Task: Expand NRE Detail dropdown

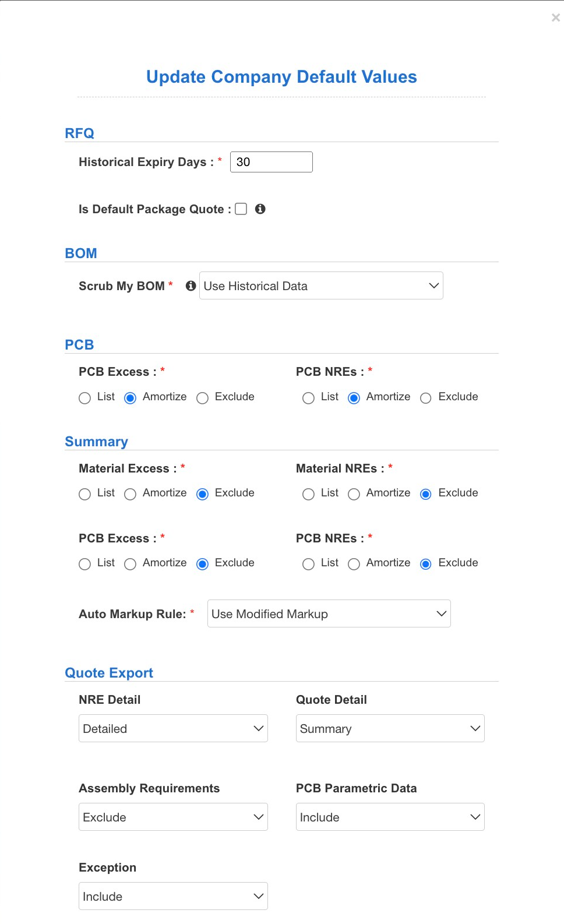Action: point(173,728)
